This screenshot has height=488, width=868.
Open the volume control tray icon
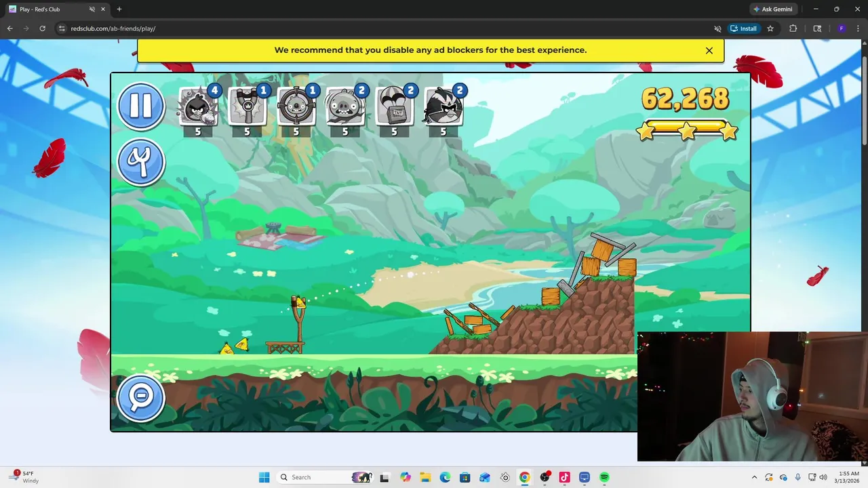[825, 477]
